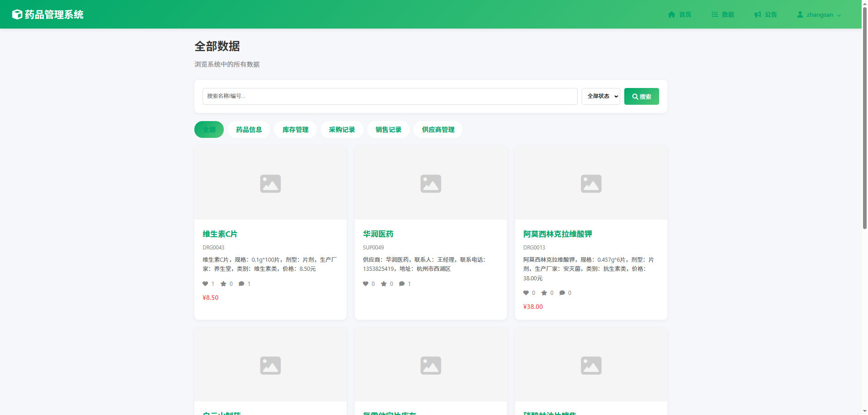Click the green 搜索 button
The height and width of the screenshot is (415, 868).
coord(641,96)
